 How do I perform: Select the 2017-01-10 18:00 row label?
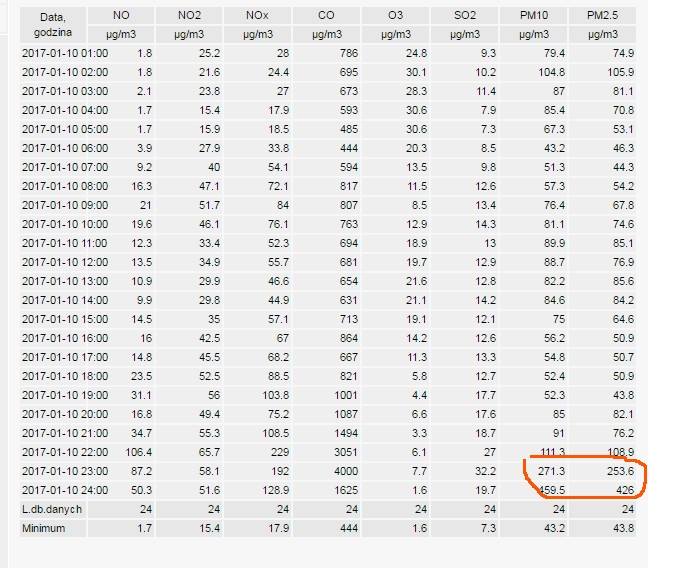[65, 376]
